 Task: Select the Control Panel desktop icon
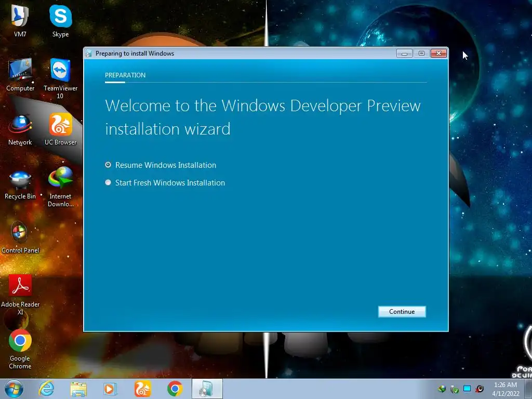pos(20,237)
